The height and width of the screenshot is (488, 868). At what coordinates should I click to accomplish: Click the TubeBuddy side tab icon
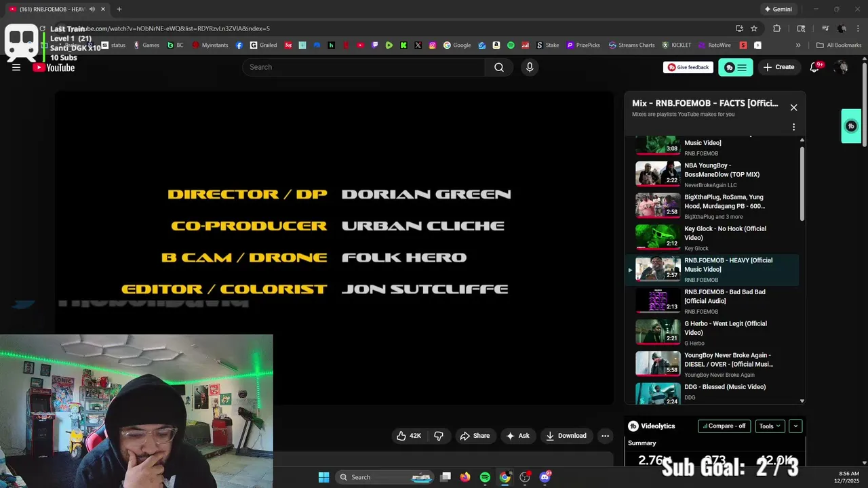click(852, 126)
